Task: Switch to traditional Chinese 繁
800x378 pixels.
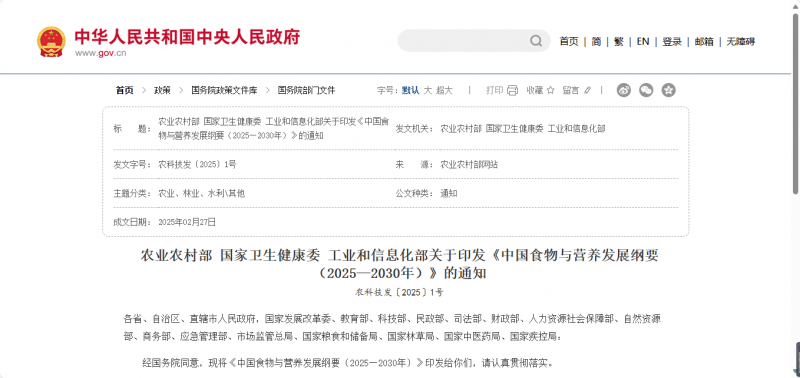Action: click(x=618, y=42)
